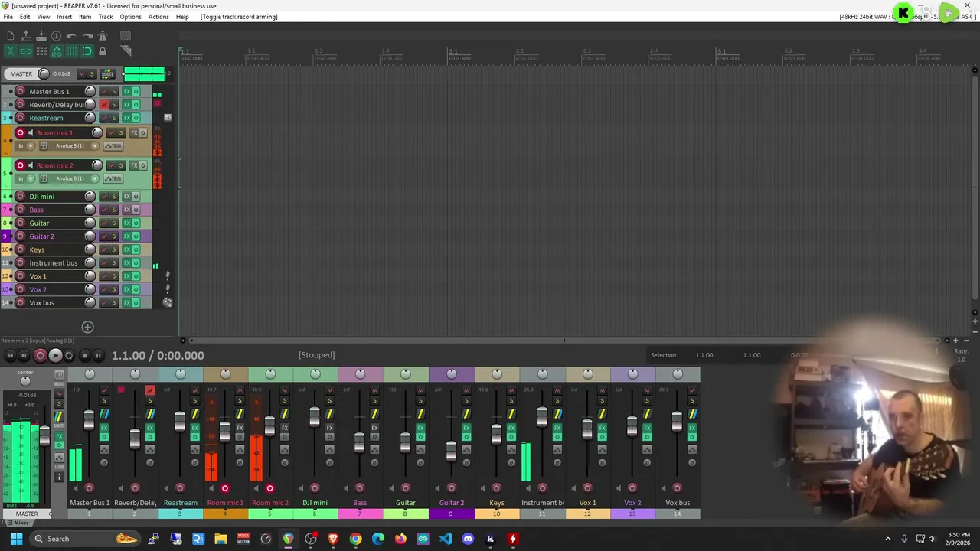This screenshot has height=551, width=980.
Task: Solo the Master track in track panel
Action: (x=92, y=74)
